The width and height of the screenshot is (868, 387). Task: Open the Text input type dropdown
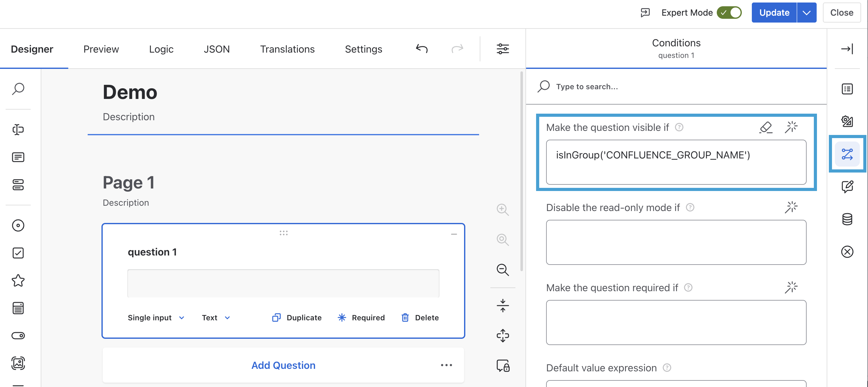pos(216,317)
